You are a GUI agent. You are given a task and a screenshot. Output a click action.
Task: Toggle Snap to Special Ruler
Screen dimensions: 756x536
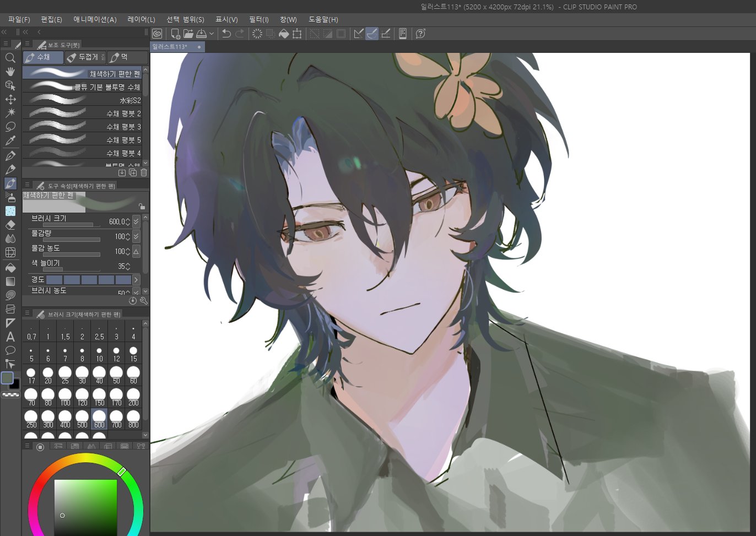pyautogui.click(x=372, y=34)
